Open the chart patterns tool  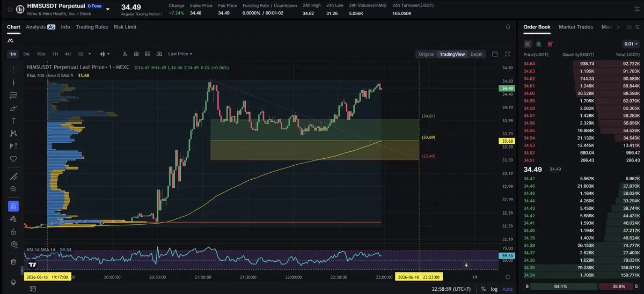click(x=13, y=133)
